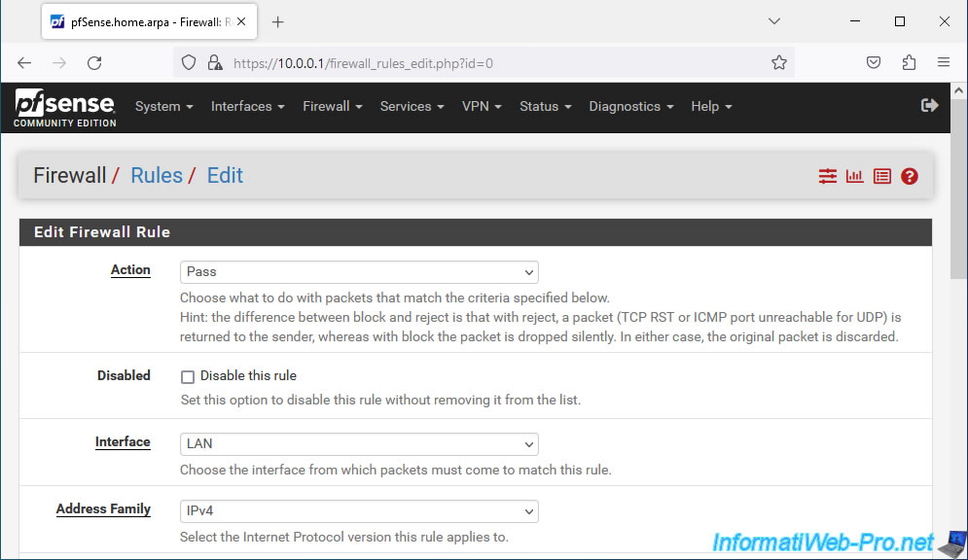Image resolution: width=968 pixels, height=560 pixels.
Task: Click the pfSense Community Edition logo
Action: (x=65, y=107)
